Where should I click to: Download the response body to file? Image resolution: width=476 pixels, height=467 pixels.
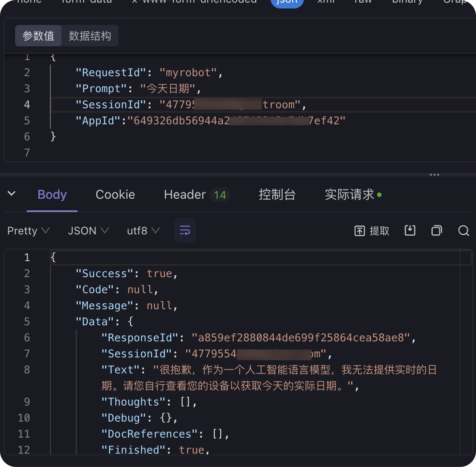pyautogui.click(x=410, y=231)
